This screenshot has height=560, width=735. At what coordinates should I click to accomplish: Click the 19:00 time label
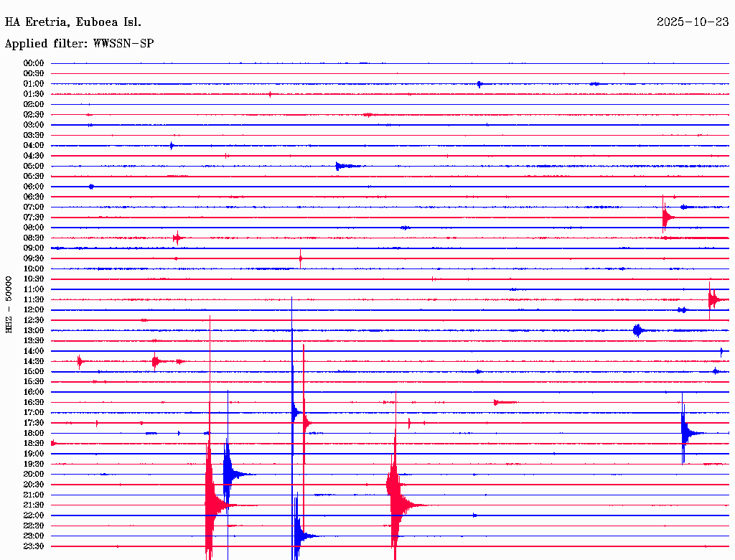pos(34,454)
